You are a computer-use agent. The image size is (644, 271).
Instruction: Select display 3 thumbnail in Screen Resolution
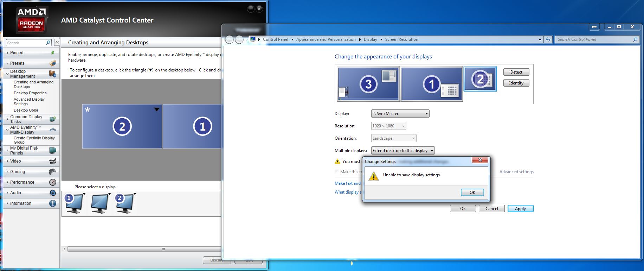(368, 84)
